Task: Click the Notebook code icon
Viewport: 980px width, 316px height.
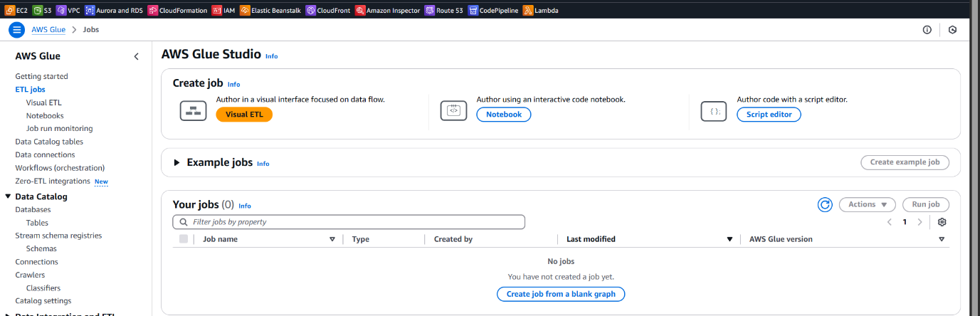Action: click(x=453, y=110)
